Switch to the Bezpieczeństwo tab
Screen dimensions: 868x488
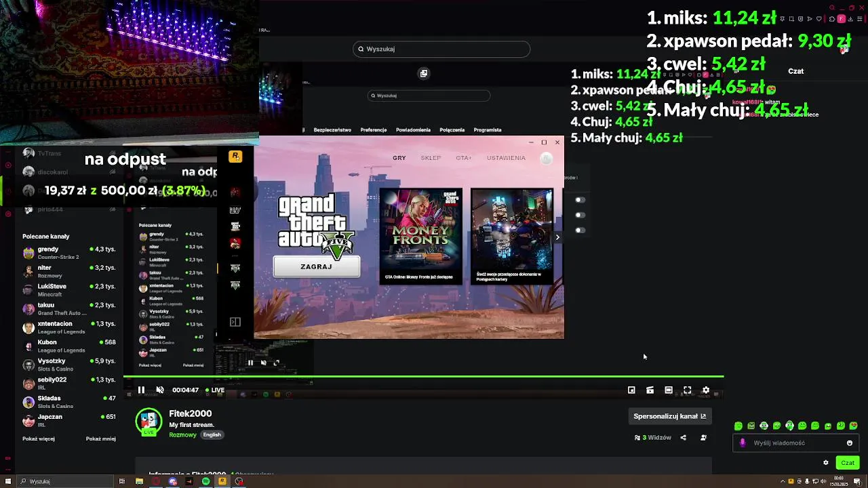[x=332, y=129]
